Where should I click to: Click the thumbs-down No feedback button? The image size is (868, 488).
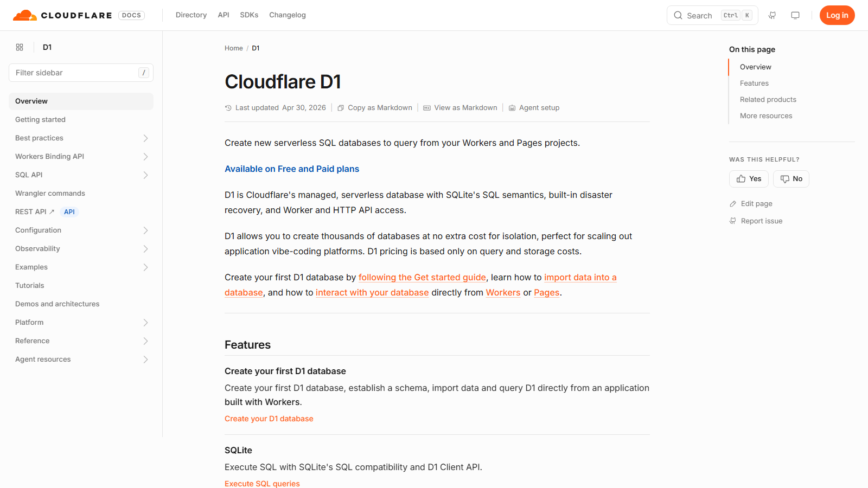click(x=791, y=179)
